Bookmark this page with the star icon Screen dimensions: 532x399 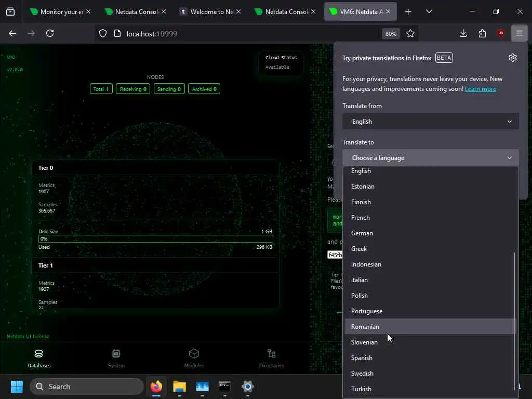click(410, 34)
